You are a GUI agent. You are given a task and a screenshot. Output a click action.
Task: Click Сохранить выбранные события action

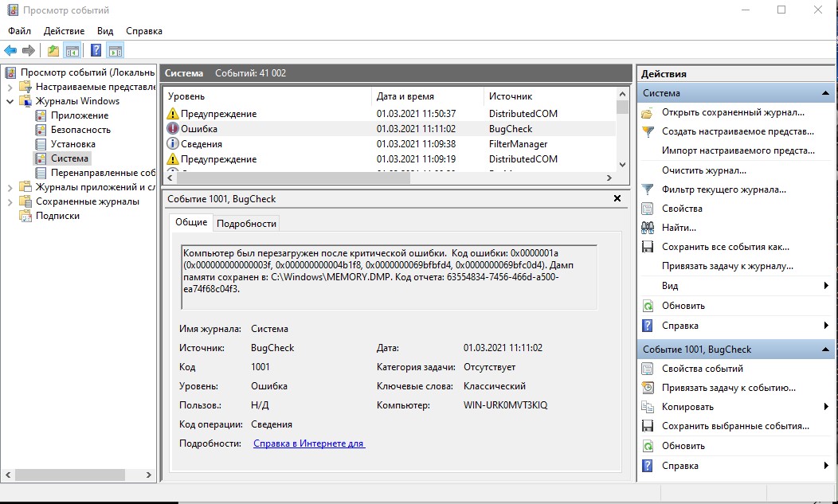735,426
